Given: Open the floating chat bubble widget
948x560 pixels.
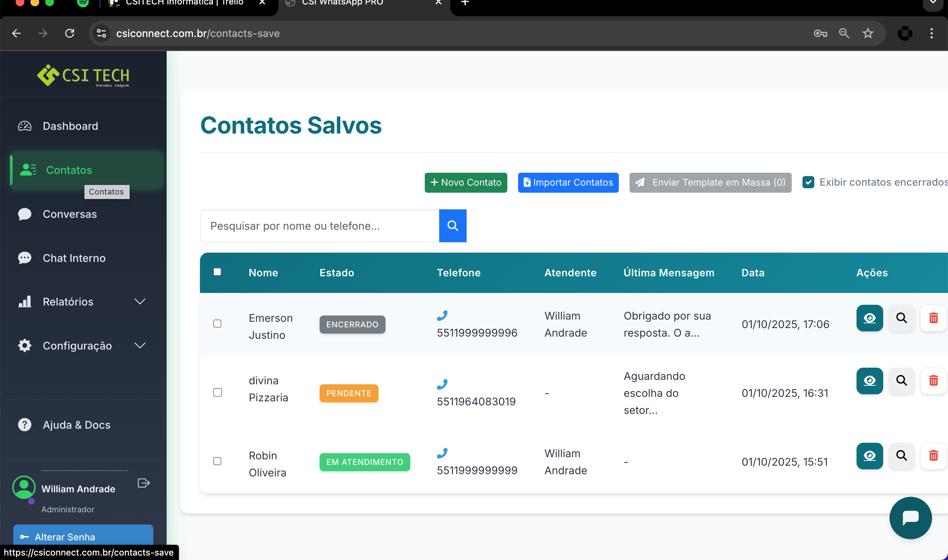Looking at the screenshot, I should coord(910,518).
